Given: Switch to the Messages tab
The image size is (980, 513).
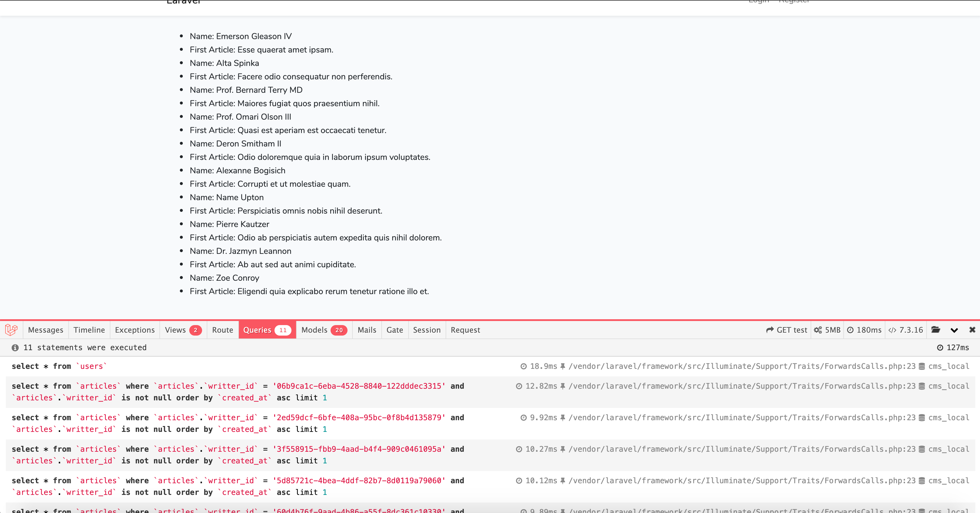Looking at the screenshot, I should (46, 330).
